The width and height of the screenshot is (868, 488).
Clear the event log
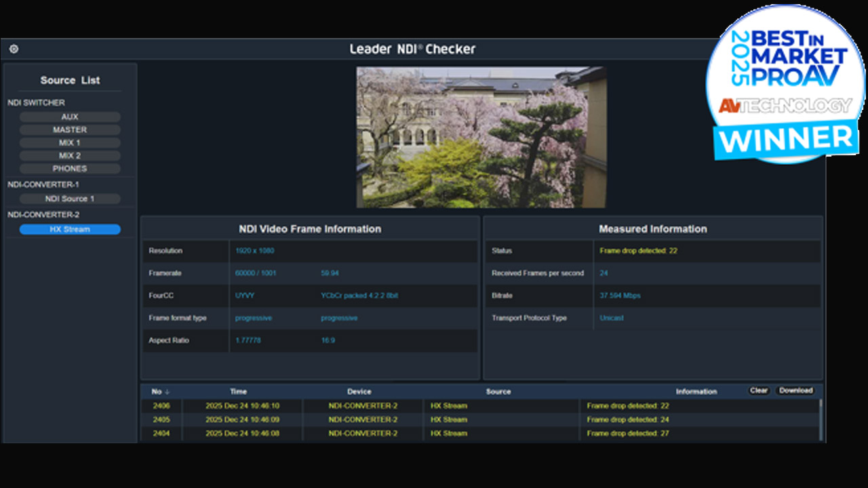(x=759, y=390)
